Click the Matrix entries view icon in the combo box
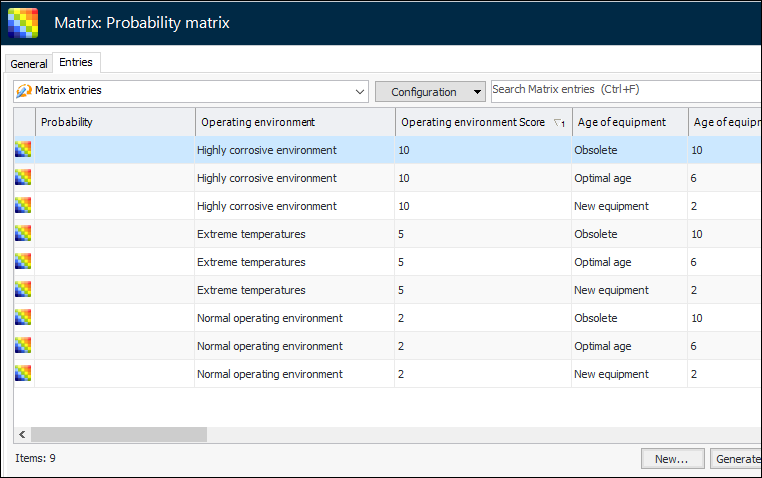This screenshot has height=478, width=762. coord(25,91)
